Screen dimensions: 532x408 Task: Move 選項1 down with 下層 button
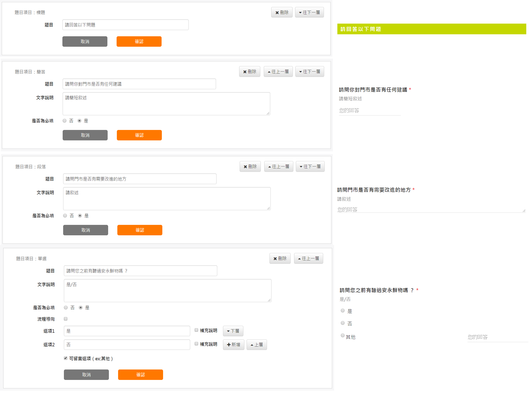click(233, 331)
